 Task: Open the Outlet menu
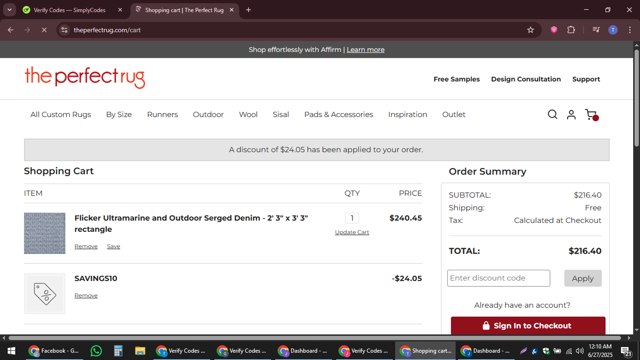tap(453, 115)
